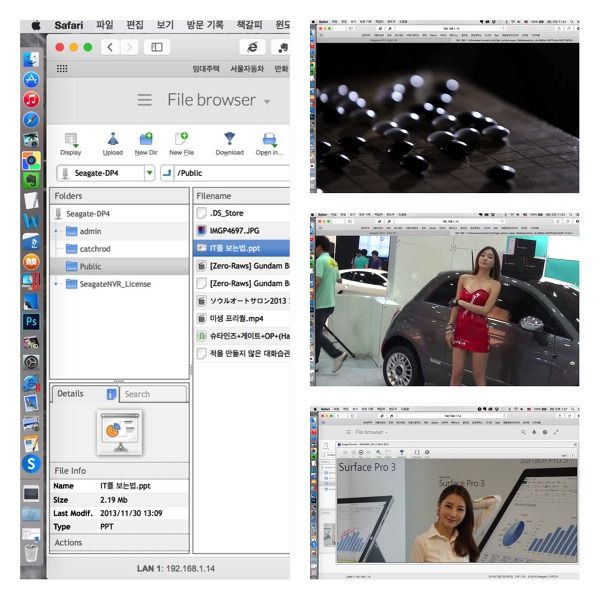
Task: Click the presentation file thumbnail in Details
Action: click(x=120, y=432)
